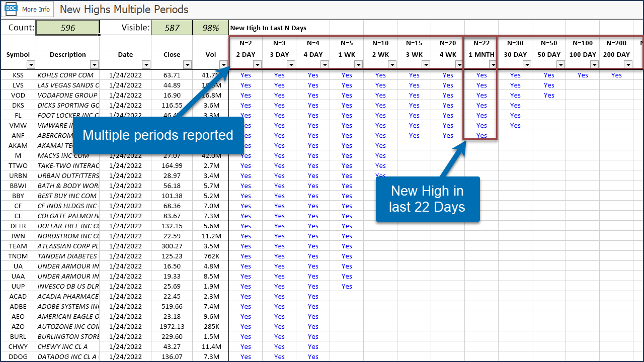The height and width of the screenshot is (362, 644).
Task: Click the DOC More Info icon
Action: point(11,9)
